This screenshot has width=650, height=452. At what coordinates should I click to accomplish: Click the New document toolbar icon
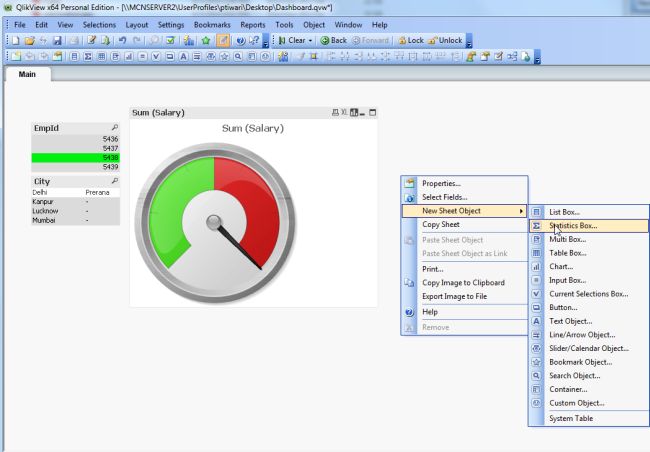click(x=15, y=41)
